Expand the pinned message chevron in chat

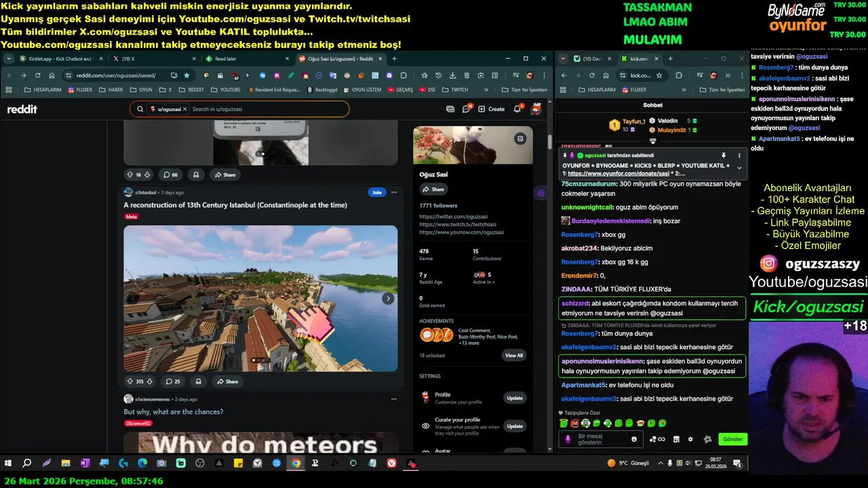coord(739,168)
